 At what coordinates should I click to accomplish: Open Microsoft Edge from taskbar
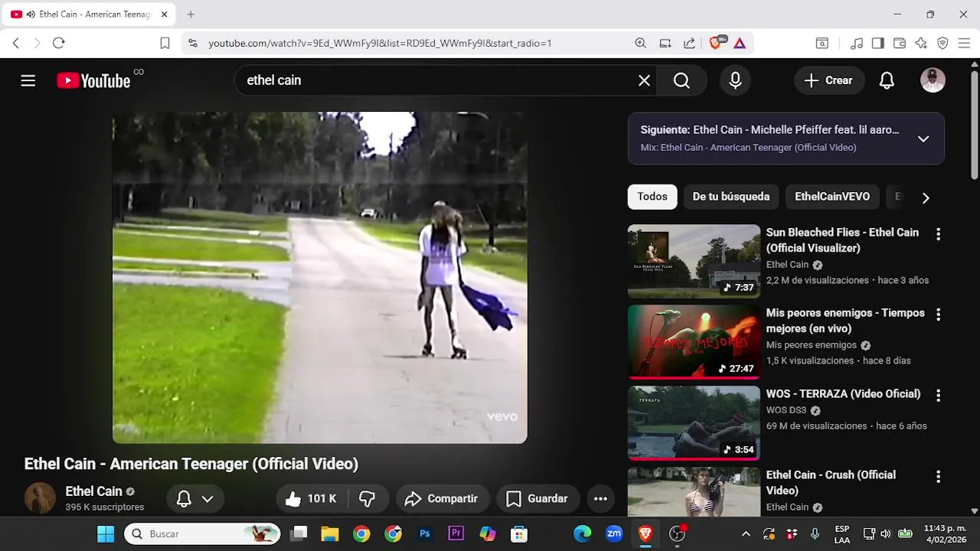(x=583, y=534)
